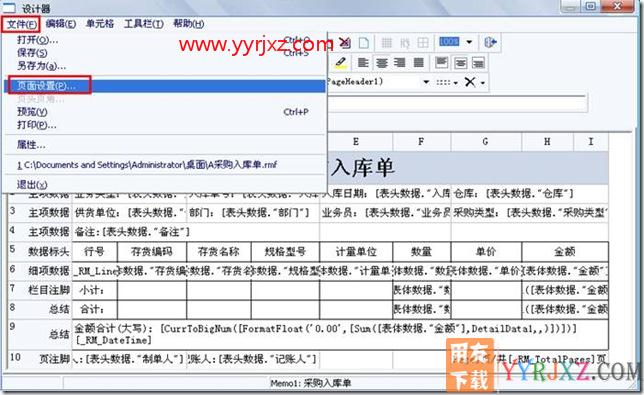Click the 部门 cell in row 3
The height and width of the screenshot is (395, 644).
tap(253, 213)
